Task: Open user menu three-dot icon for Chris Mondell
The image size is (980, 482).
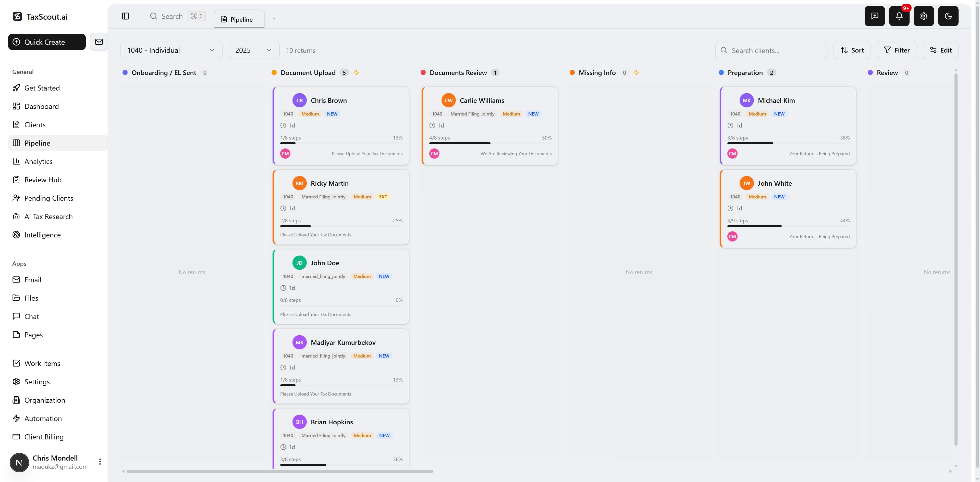Action: tap(100, 462)
